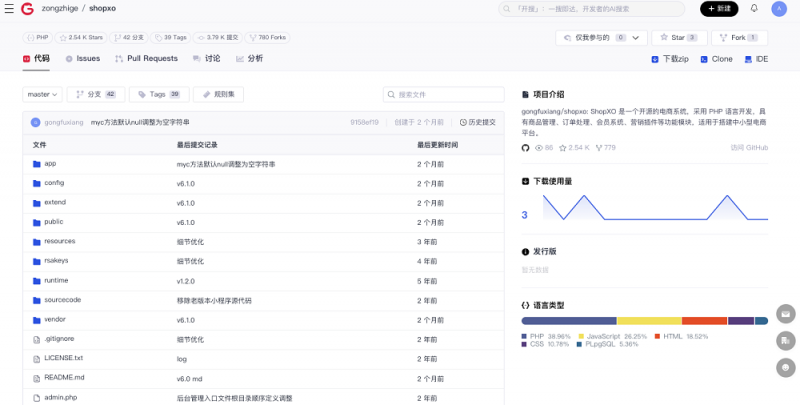
Task: Open the app folder icon
Action: (x=36, y=164)
